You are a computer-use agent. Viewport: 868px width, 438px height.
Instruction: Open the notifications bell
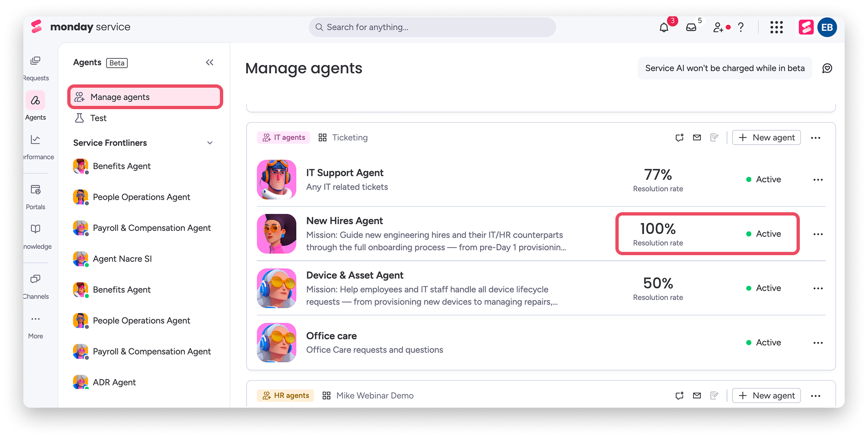tap(663, 28)
